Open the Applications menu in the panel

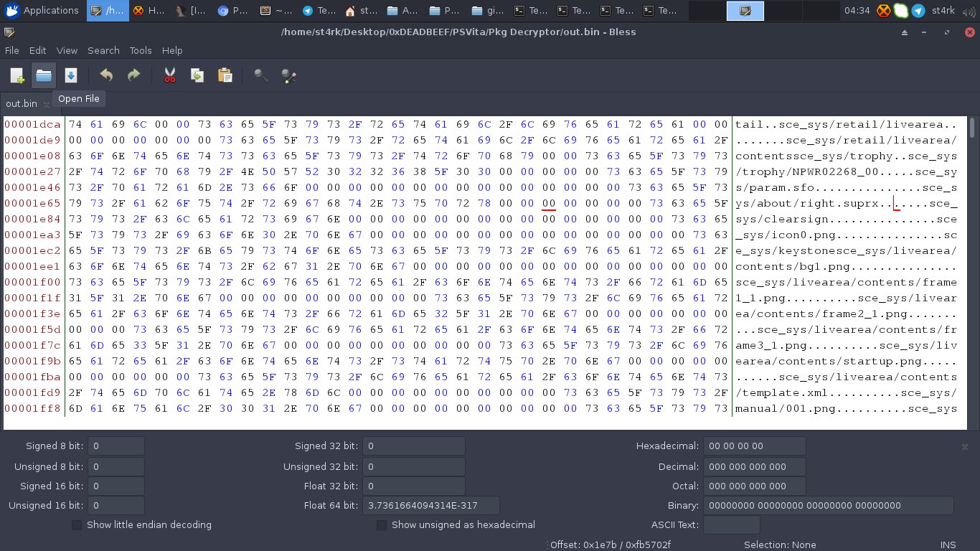click(x=43, y=10)
